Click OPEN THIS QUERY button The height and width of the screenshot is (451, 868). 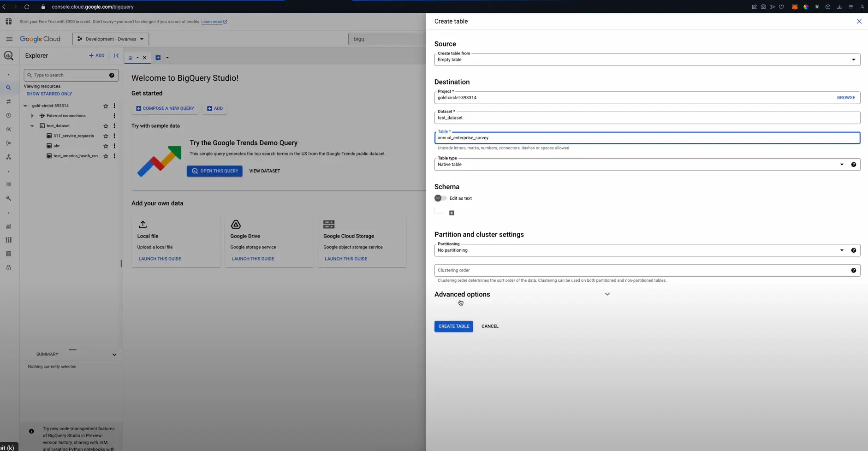(214, 171)
